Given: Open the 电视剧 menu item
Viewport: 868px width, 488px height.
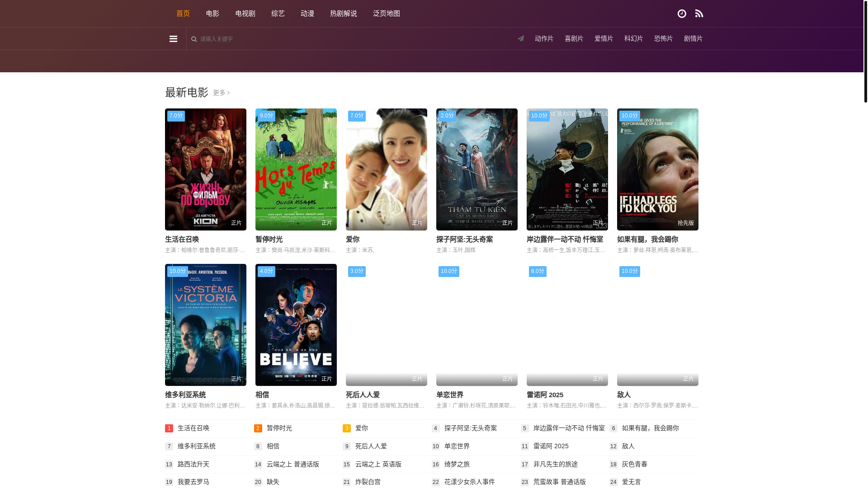Looking at the screenshot, I should tap(245, 14).
